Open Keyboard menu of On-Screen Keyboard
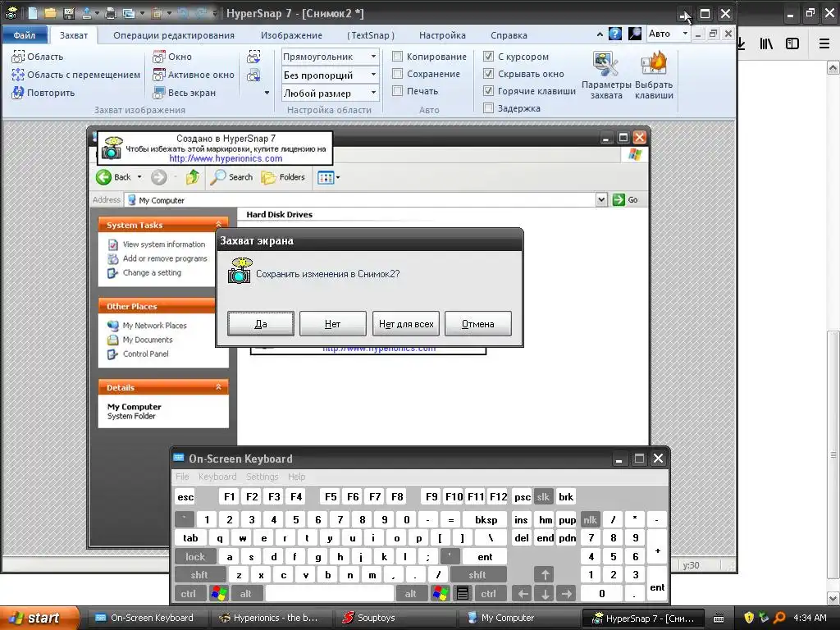 pyautogui.click(x=217, y=477)
